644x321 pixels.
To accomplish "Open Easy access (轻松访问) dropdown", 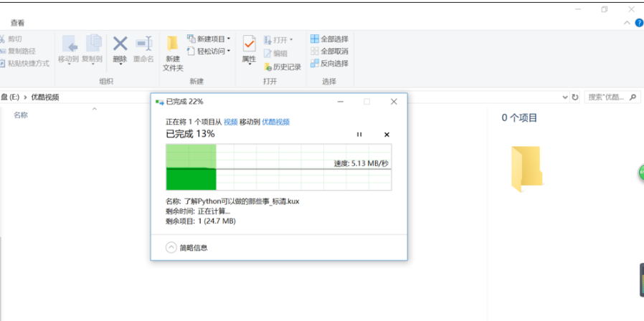I will click(x=209, y=52).
